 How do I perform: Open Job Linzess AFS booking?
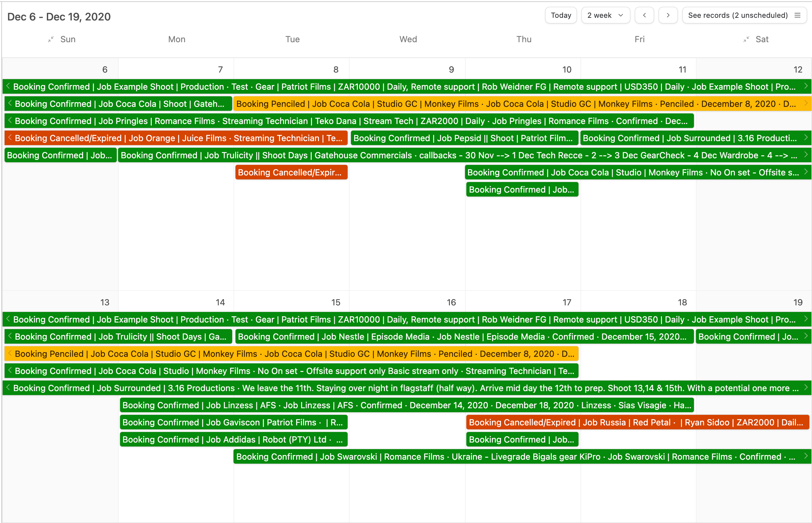tap(407, 405)
